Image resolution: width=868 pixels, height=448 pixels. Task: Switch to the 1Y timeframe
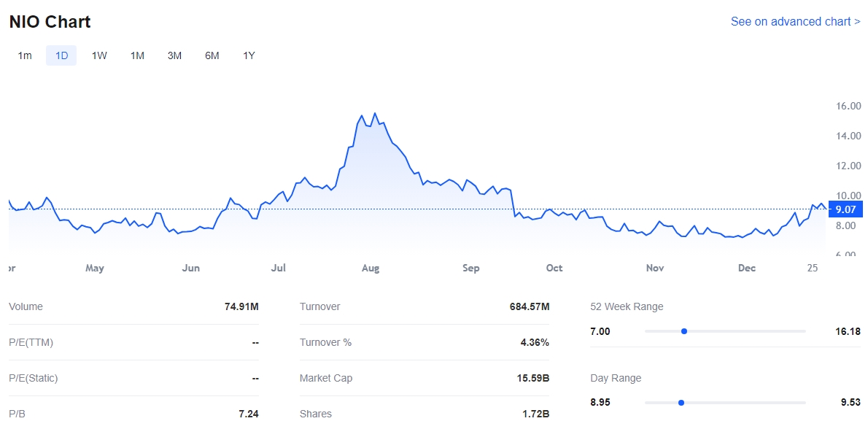click(x=249, y=55)
